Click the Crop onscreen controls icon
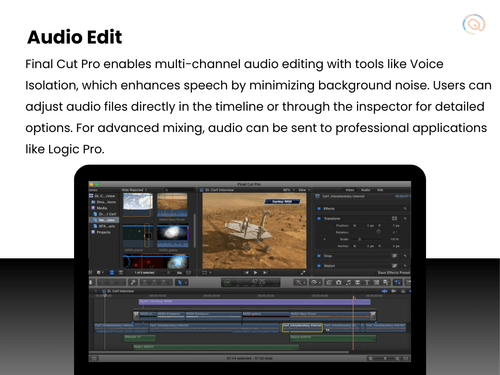 [395, 256]
